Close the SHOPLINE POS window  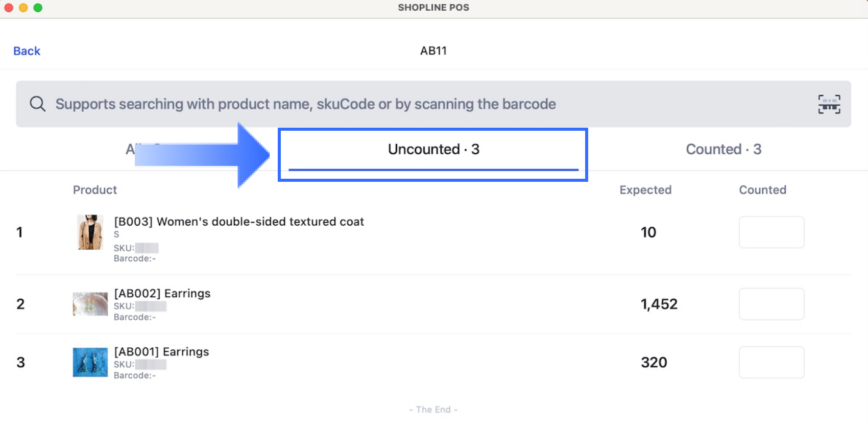click(9, 8)
